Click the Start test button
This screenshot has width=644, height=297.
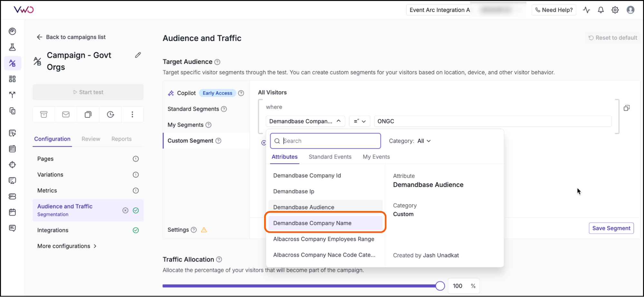[88, 92]
